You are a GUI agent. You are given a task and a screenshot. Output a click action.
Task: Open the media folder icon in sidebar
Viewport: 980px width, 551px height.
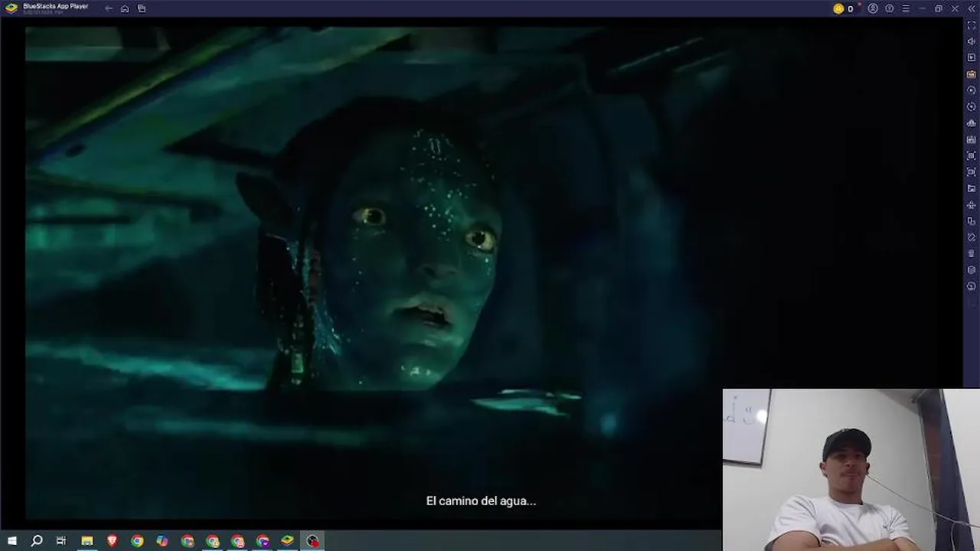point(972,188)
